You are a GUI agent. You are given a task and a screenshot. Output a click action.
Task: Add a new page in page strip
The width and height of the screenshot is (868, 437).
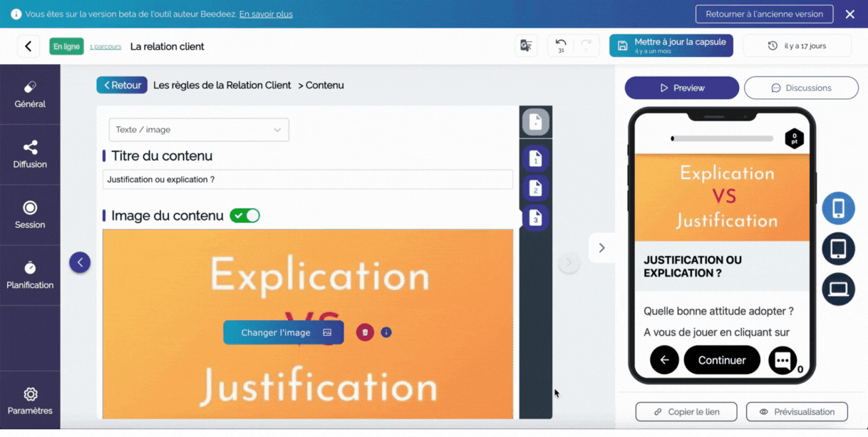535,123
